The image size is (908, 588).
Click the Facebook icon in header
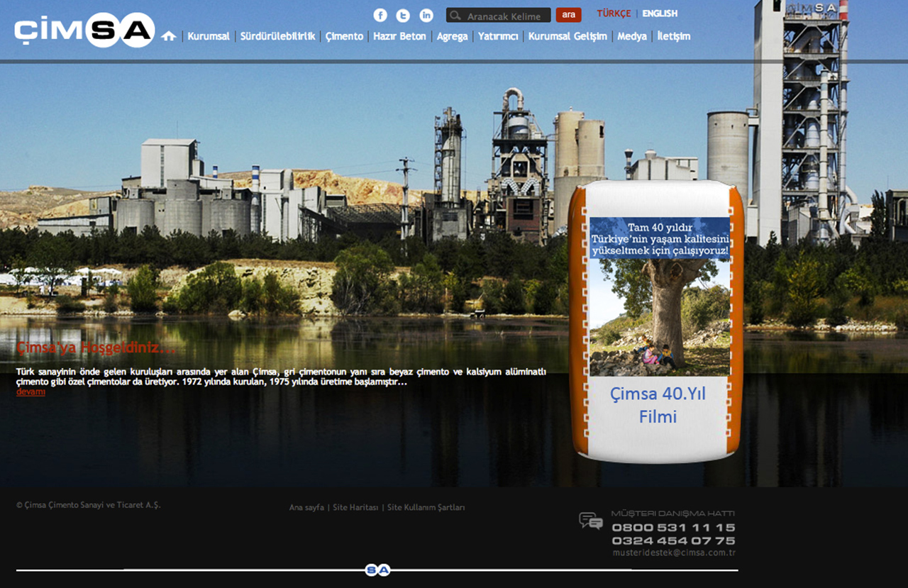click(380, 16)
